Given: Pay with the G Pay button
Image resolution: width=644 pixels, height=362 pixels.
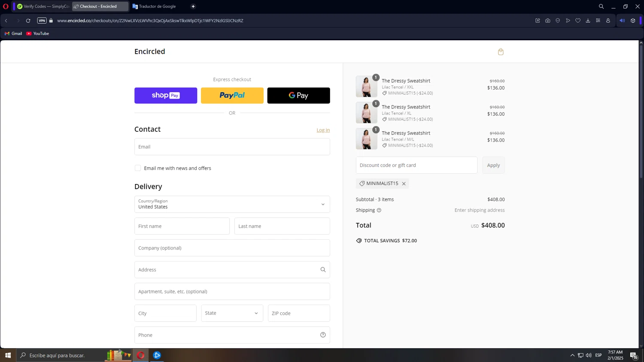Looking at the screenshot, I should (x=299, y=96).
